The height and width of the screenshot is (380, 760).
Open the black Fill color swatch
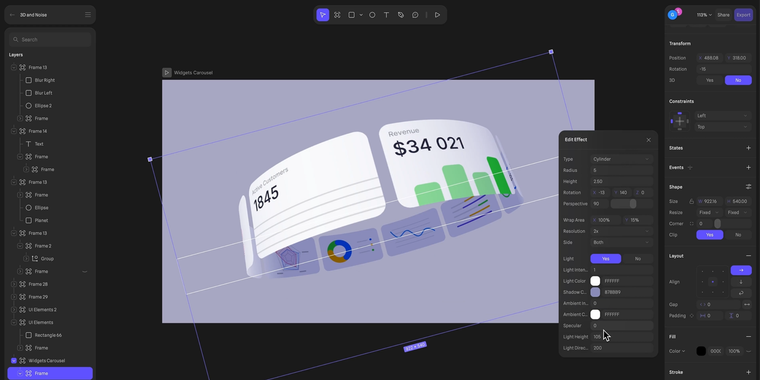click(701, 351)
